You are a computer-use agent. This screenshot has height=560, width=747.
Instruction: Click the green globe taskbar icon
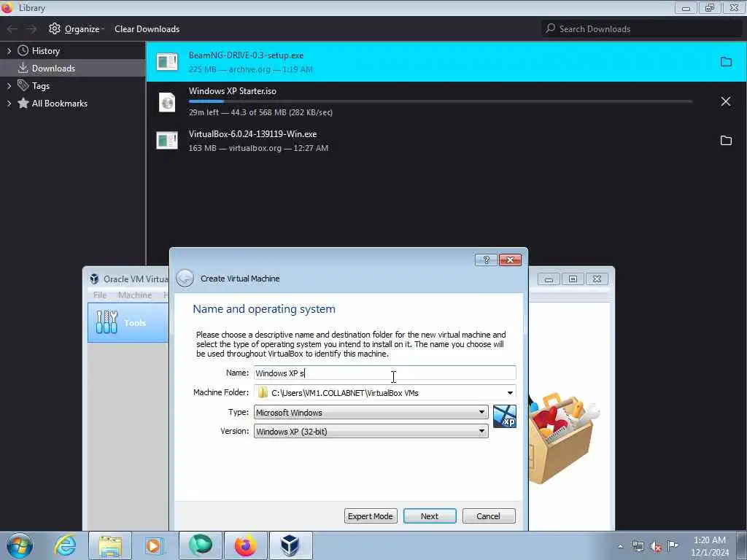(200, 545)
